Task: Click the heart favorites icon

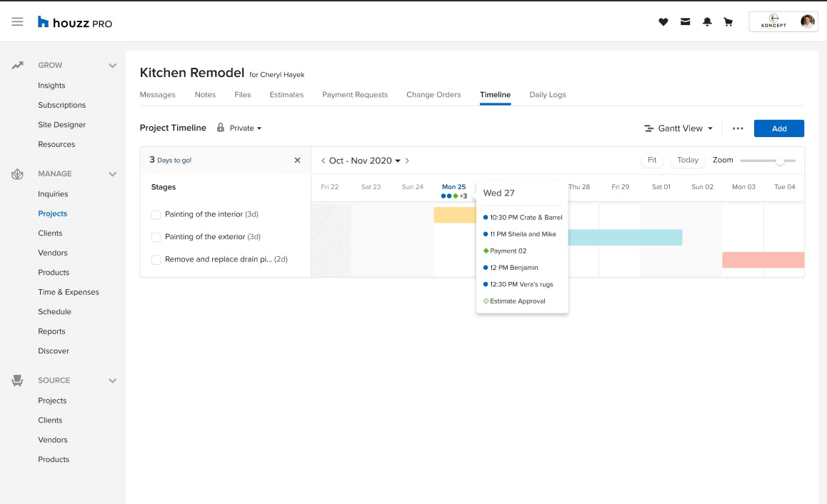Action: [663, 22]
